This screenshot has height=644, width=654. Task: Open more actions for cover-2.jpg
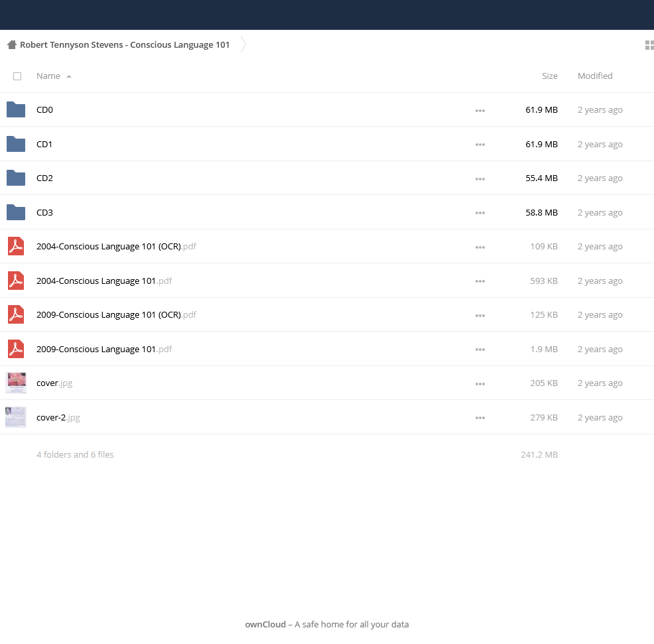click(480, 418)
